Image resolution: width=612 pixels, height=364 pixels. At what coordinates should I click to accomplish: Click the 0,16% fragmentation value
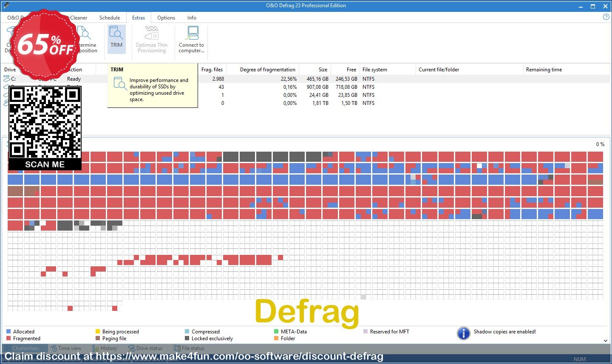(290, 87)
